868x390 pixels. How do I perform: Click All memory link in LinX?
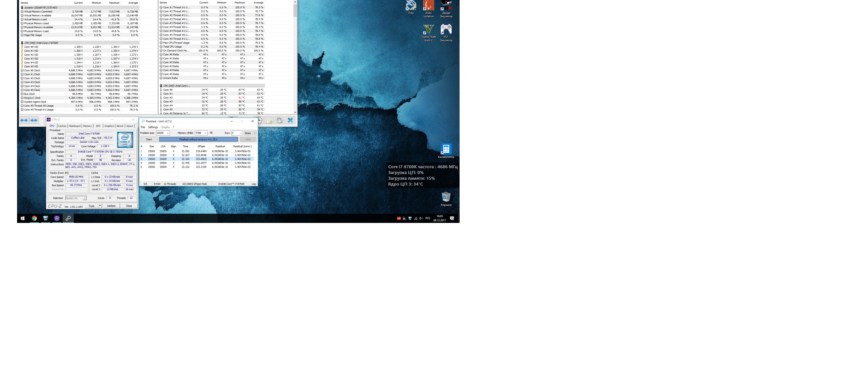(x=211, y=133)
